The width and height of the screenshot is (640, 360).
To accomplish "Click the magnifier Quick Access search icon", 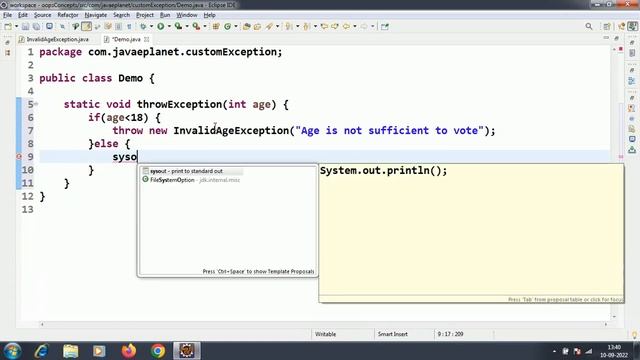I will tap(589, 27).
